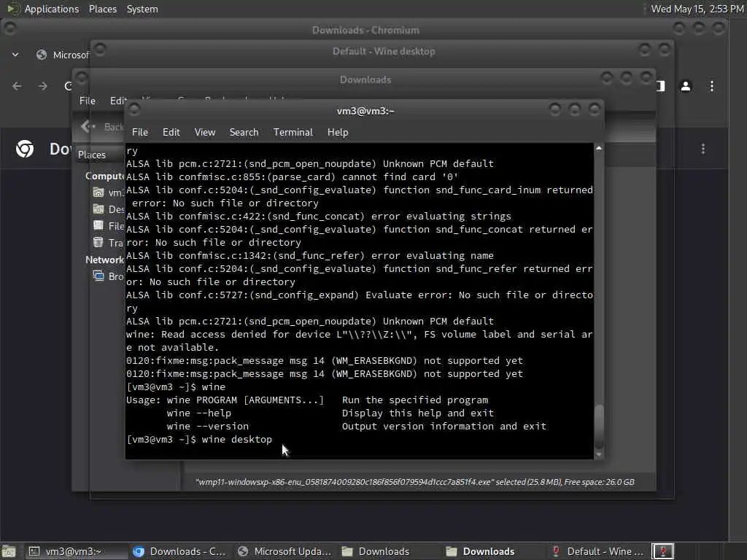The height and width of the screenshot is (560, 747).
Task: Select File System entry in sidebar
Action: click(109, 226)
